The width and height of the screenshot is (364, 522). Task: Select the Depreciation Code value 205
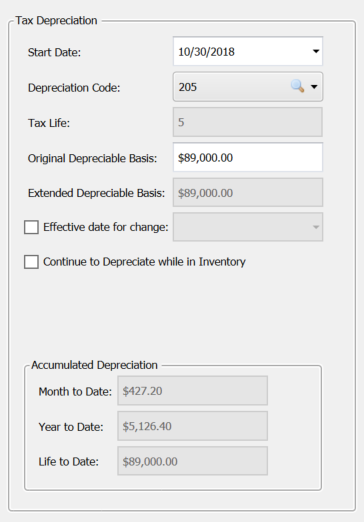[188, 87]
